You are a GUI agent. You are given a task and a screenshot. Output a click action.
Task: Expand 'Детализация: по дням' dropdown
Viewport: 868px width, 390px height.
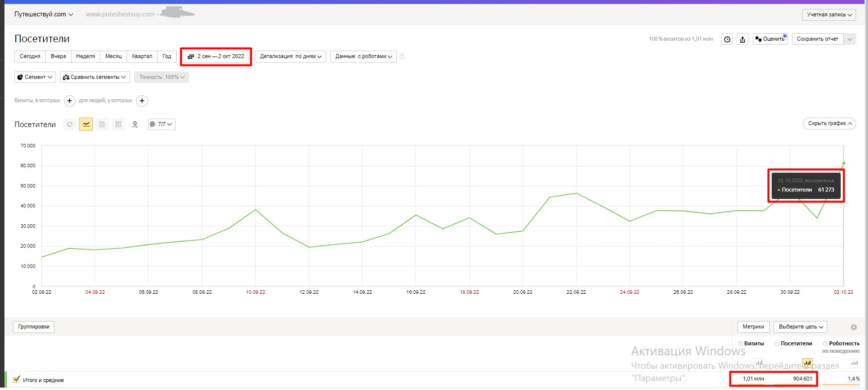tap(290, 57)
